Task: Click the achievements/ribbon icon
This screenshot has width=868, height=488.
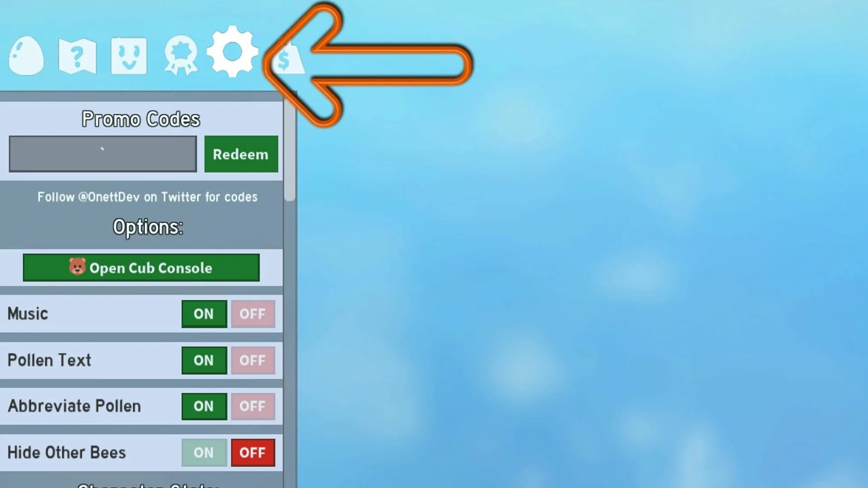Action: (182, 56)
